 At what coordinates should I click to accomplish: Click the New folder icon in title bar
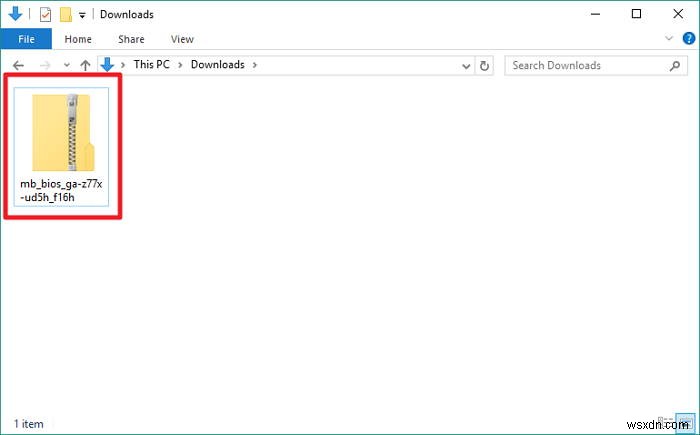click(x=66, y=15)
